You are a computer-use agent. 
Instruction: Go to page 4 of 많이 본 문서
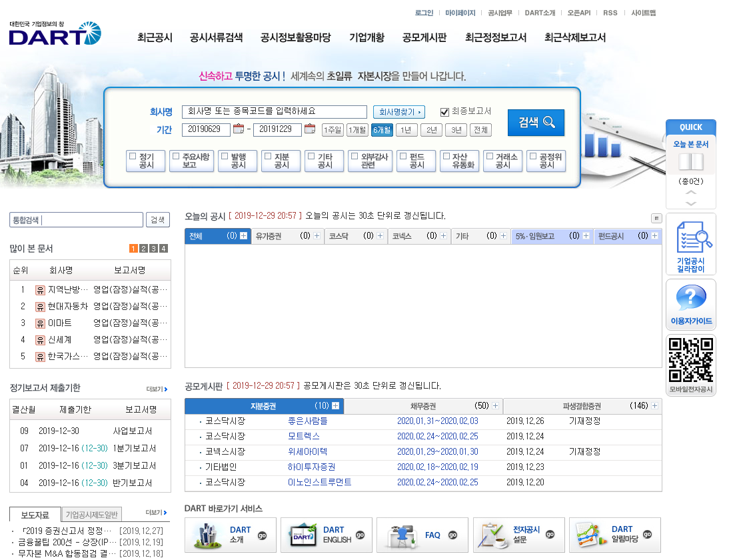(163, 249)
